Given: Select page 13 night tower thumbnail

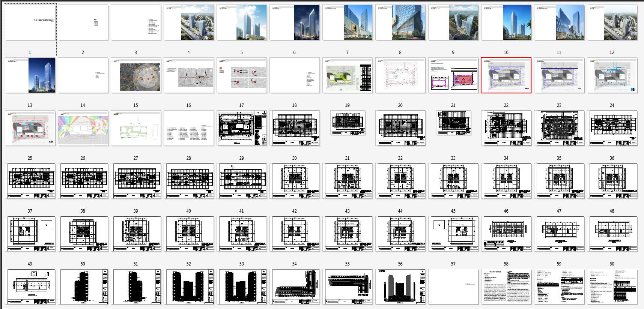Looking at the screenshot, I should [30, 75].
